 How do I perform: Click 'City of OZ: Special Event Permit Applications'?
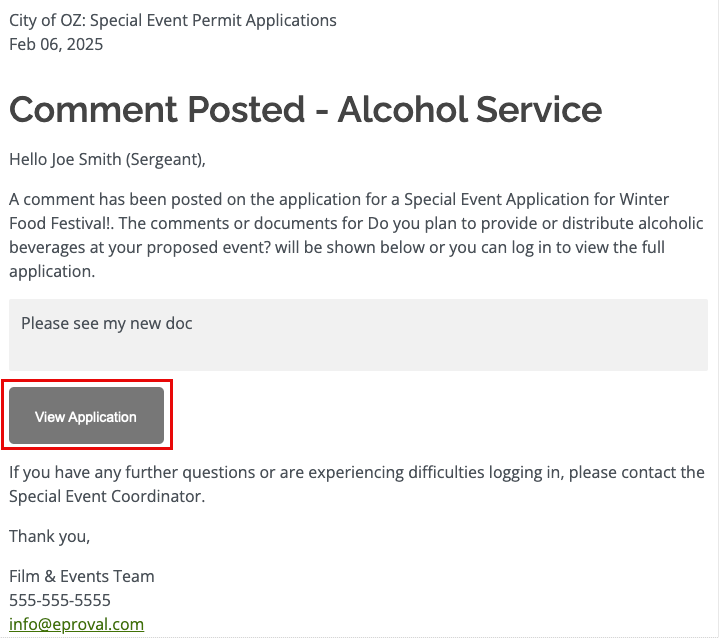pos(173,21)
